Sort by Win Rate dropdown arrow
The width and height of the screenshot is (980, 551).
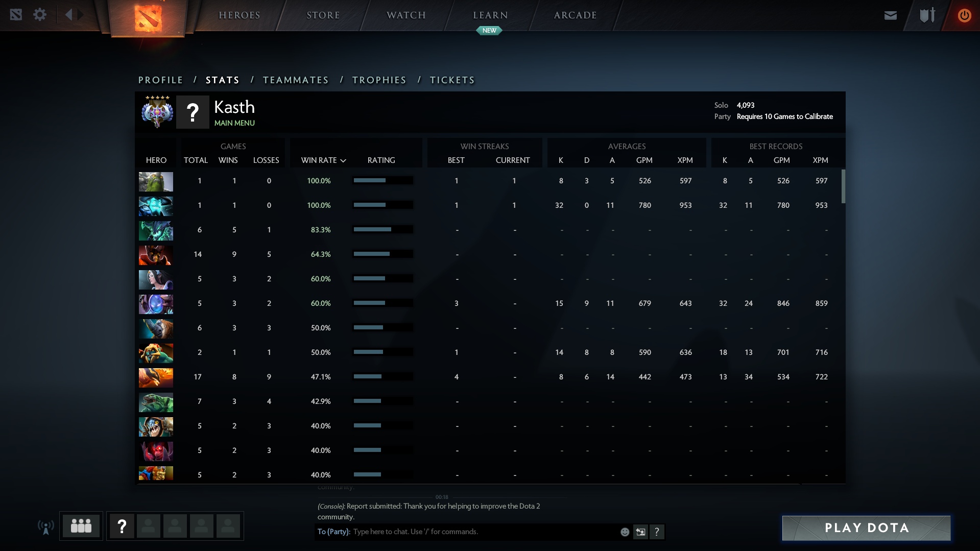[343, 160]
